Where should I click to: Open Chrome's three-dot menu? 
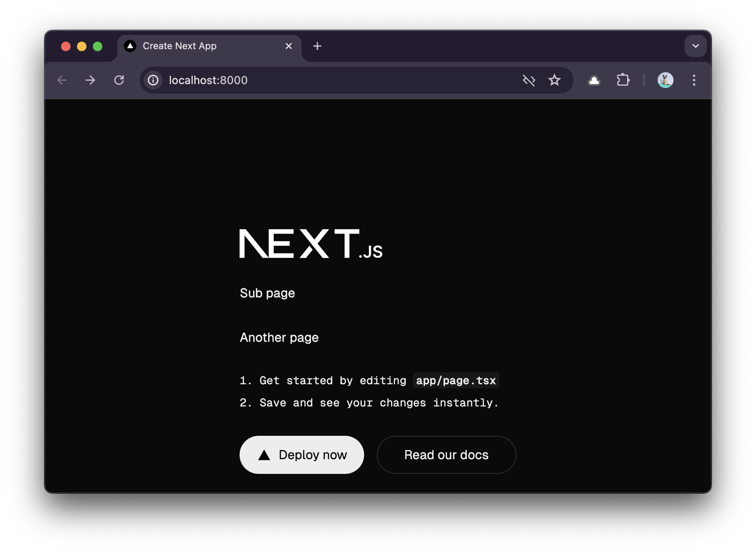tap(694, 80)
